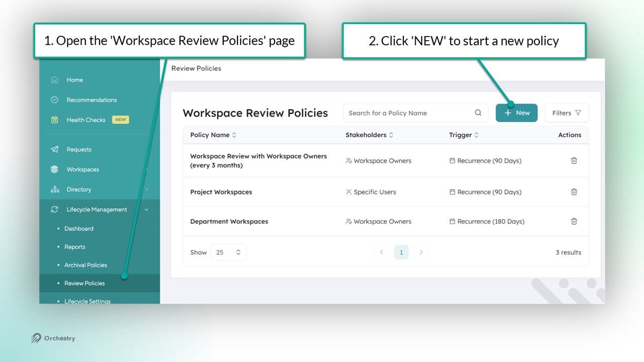Open the Show 25 page size dropdown
The width and height of the screenshot is (644, 362).
pyautogui.click(x=228, y=252)
